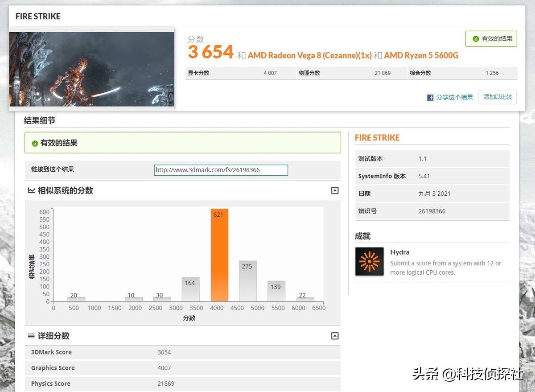Click the list icon beside 详细分数 heading
The height and width of the screenshot is (392, 535).
pyautogui.click(x=30, y=336)
